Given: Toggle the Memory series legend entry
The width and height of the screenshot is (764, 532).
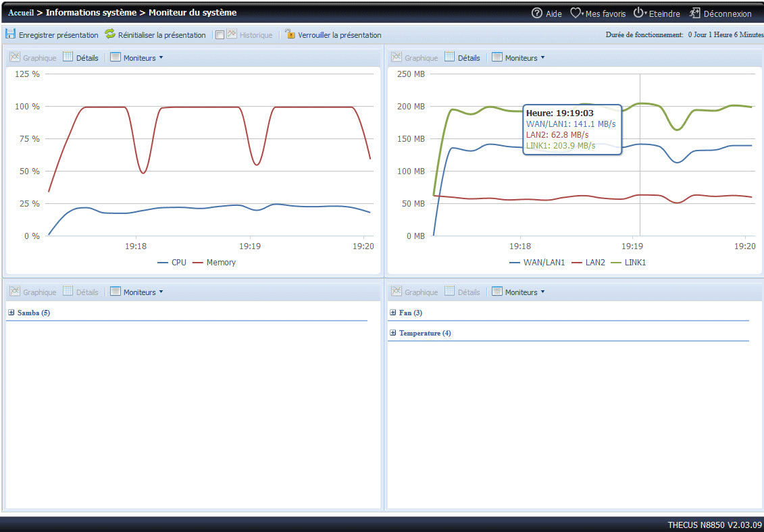Looking at the screenshot, I should coord(214,263).
